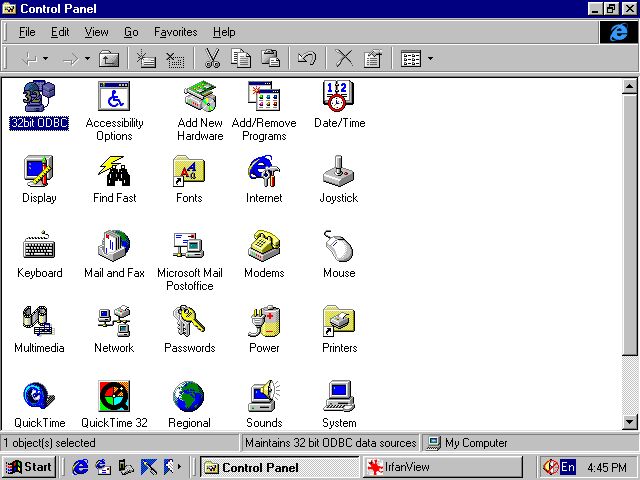Open Keyboard settings icon

click(39, 255)
